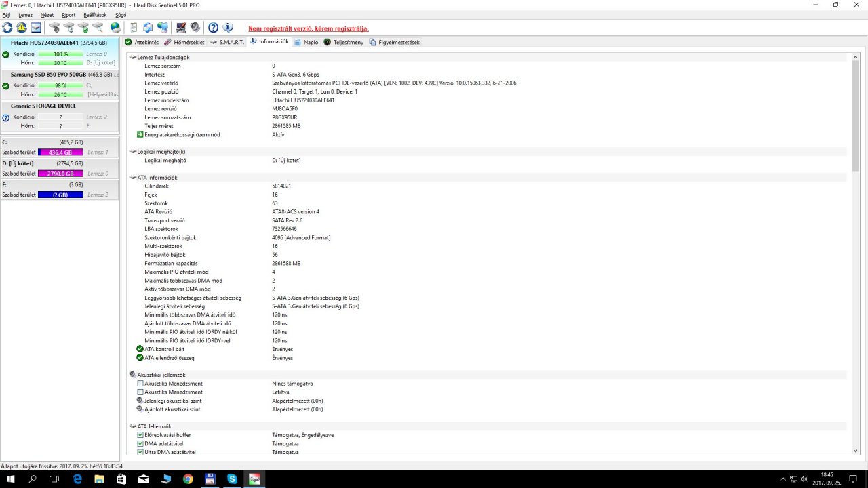Collapse the Logikai meghajtó(k) section
Viewport: 868px width, 488px height.
click(132, 152)
